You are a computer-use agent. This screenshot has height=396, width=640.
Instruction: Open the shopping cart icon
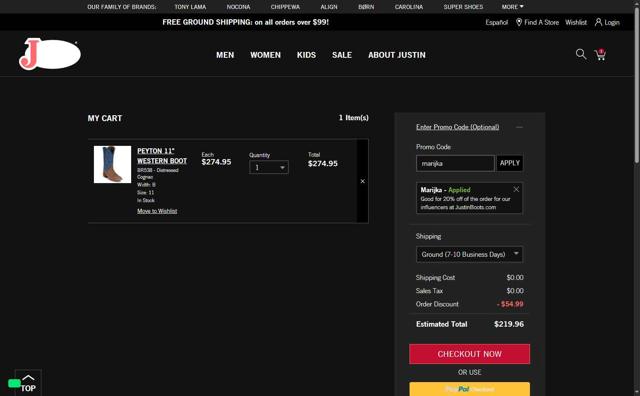pos(600,55)
